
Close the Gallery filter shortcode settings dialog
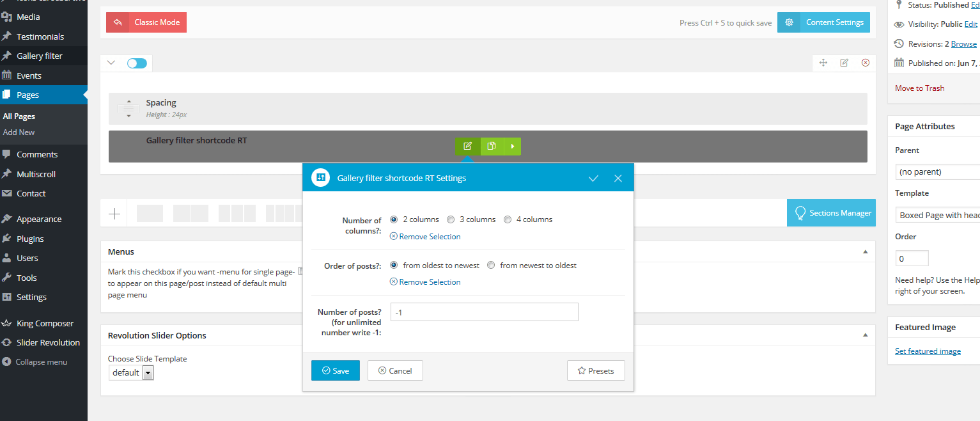(x=618, y=179)
